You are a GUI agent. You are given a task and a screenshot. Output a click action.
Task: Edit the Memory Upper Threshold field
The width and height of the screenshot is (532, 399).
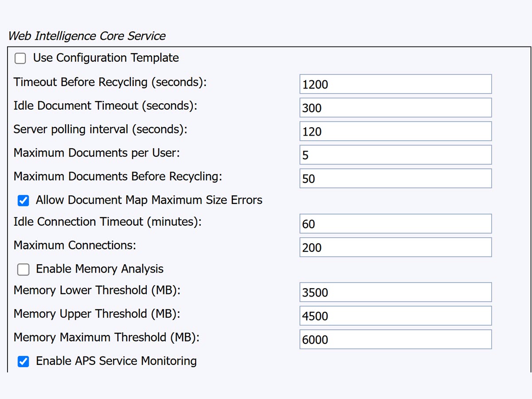pyautogui.click(x=395, y=316)
